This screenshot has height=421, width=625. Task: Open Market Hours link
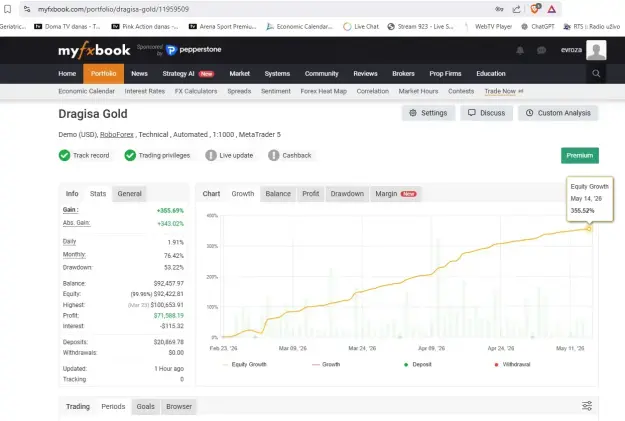418,91
